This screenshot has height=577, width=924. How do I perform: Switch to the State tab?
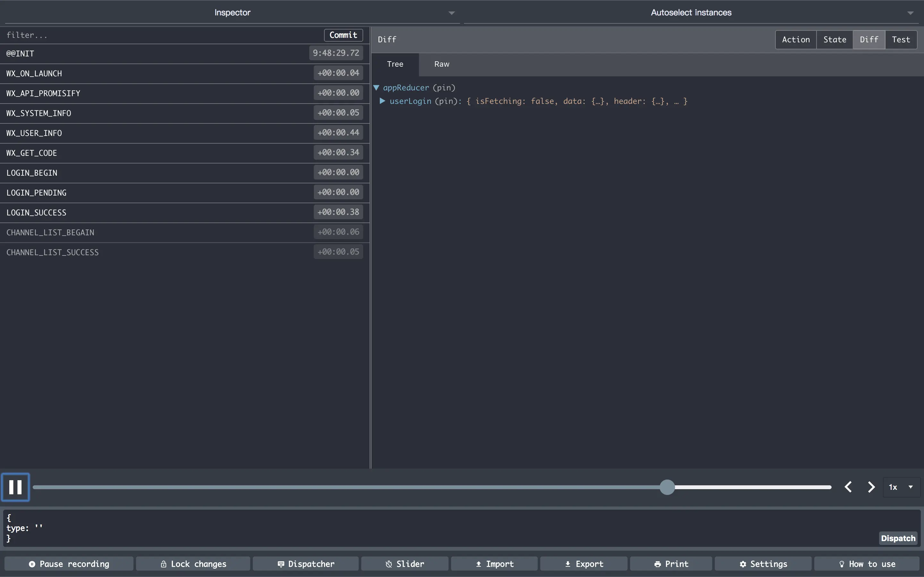coord(835,40)
